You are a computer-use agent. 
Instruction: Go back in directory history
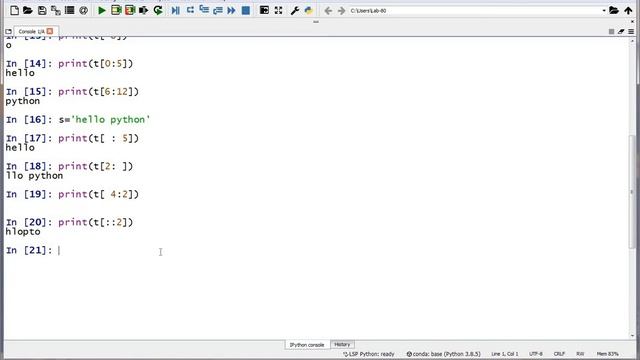328,11
